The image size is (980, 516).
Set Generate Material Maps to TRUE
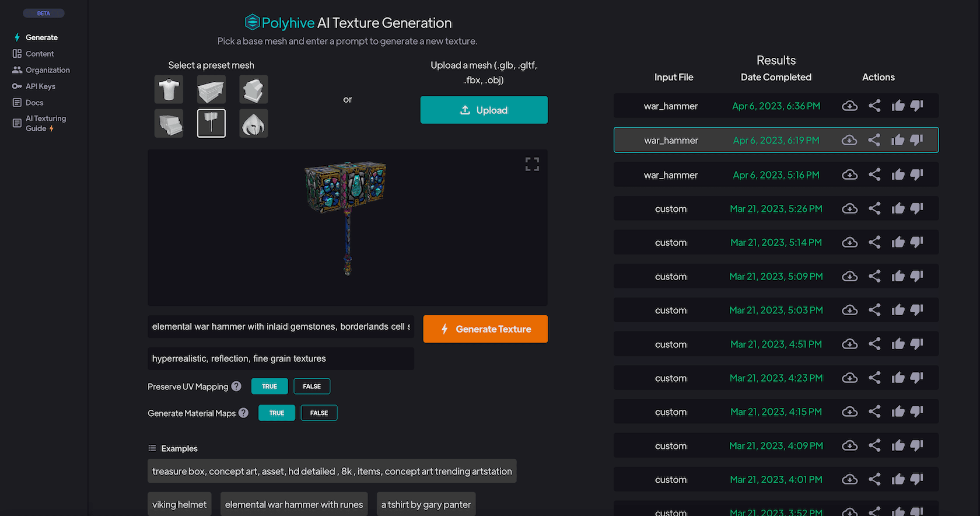(x=276, y=413)
